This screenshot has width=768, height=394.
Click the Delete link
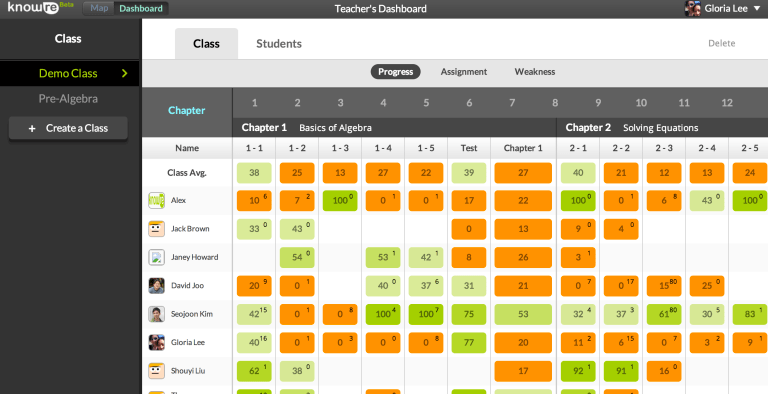(721, 43)
